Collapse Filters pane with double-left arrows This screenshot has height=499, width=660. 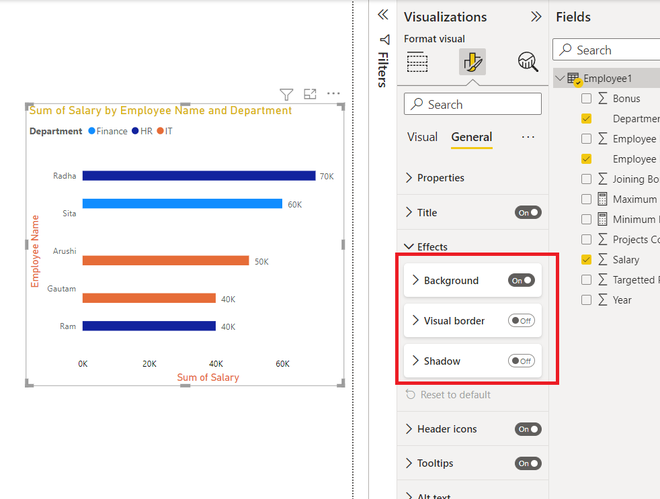coord(383,15)
